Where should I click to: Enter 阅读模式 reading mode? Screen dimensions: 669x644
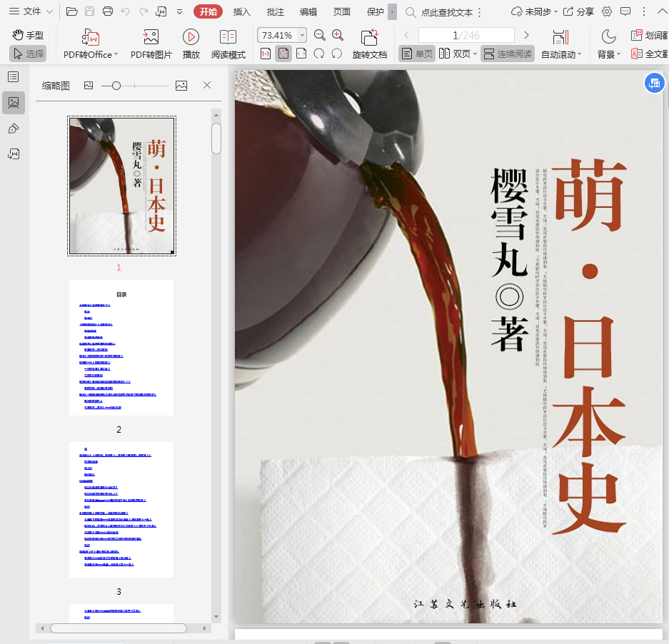pyautogui.click(x=228, y=38)
